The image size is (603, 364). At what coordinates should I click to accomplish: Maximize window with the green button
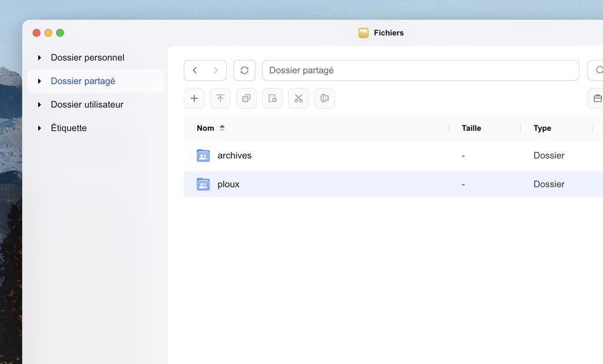coord(60,33)
